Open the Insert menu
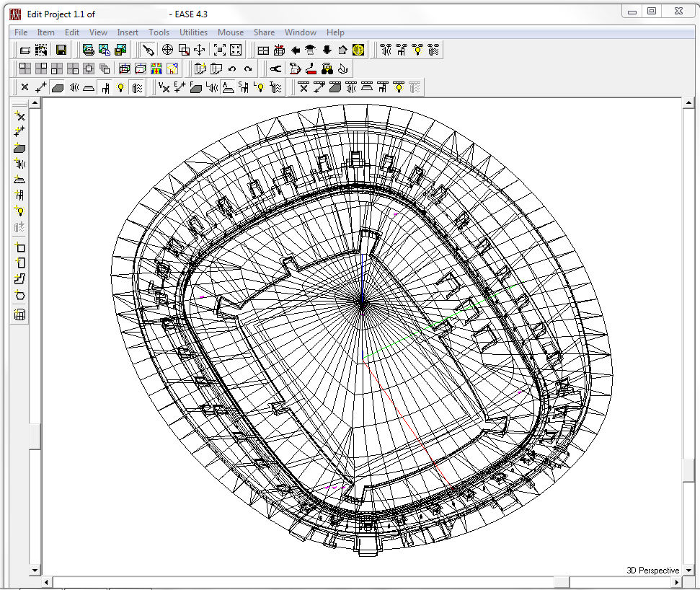This screenshot has width=700, height=590. tap(128, 32)
